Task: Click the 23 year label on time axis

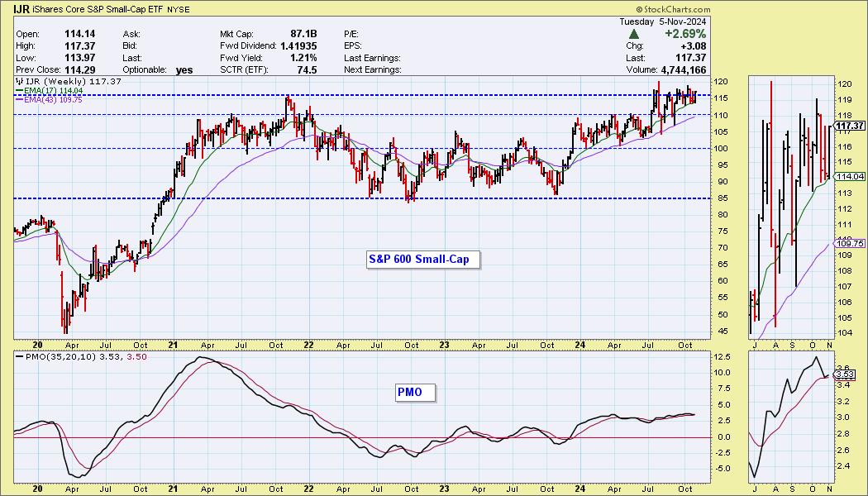Action: click(445, 345)
